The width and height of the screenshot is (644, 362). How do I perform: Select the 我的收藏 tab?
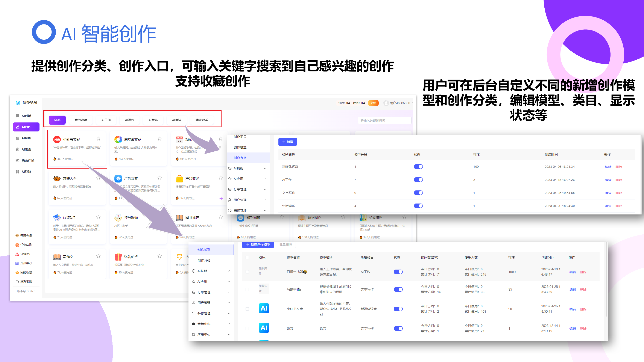(x=81, y=120)
